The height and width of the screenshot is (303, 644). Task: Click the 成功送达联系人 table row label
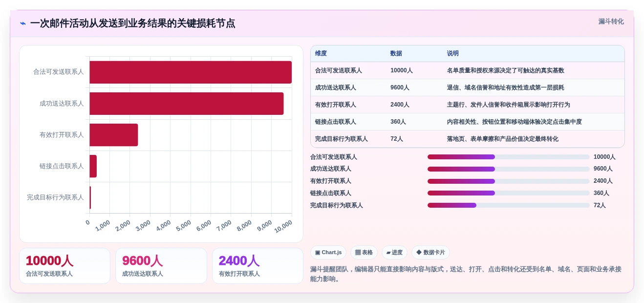pos(336,87)
